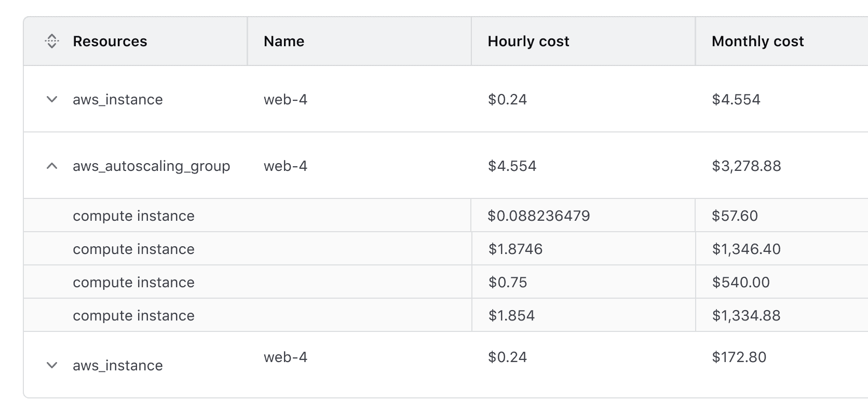This screenshot has height=414, width=868.
Task: Select the Monthly cost column header
Action: click(757, 41)
